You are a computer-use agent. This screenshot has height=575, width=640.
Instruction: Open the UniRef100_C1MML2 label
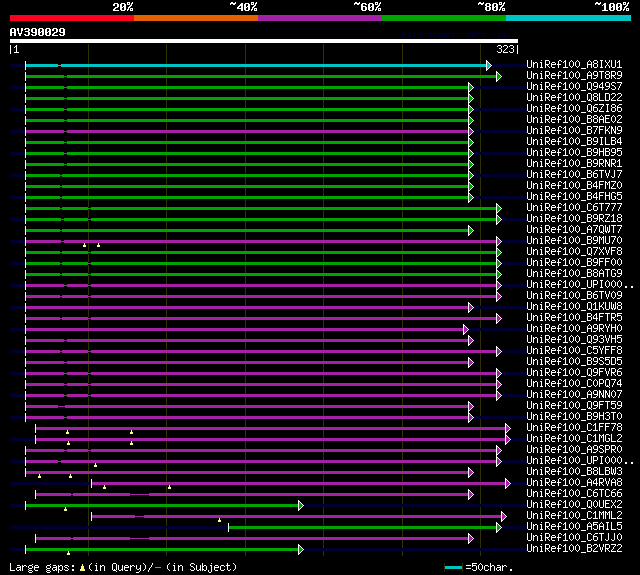tap(574, 516)
